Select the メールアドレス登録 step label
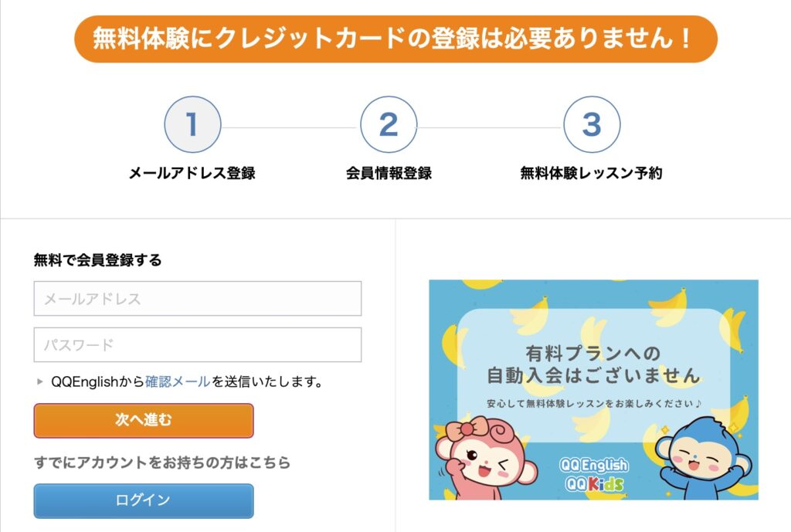 click(192, 173)
